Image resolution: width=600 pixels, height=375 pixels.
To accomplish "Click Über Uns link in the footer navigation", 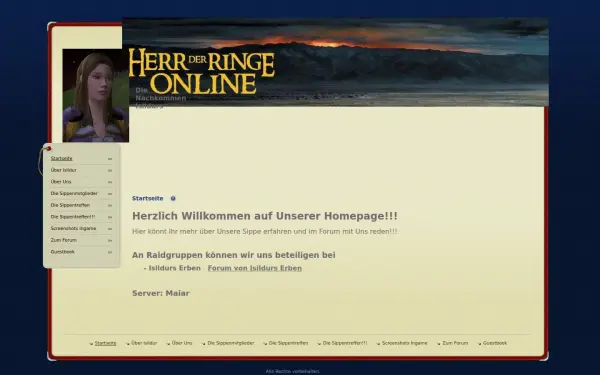I will click(x=182, y=343).
